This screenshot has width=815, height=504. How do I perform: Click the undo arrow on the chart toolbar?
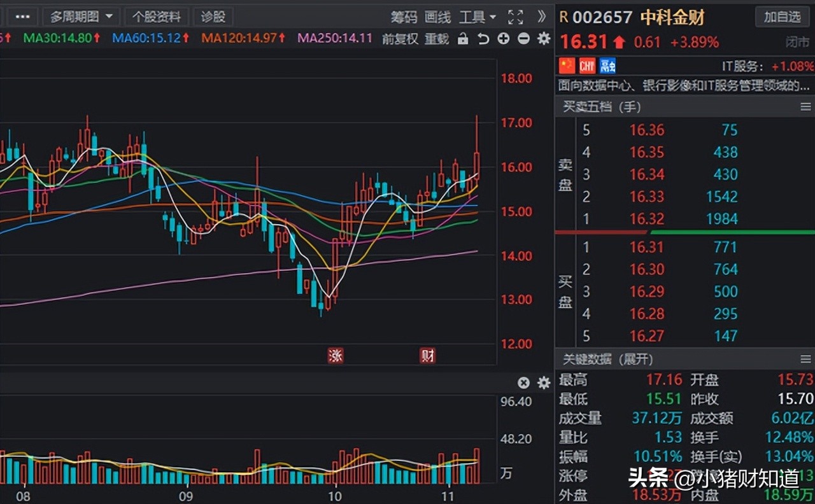coord(483,39)
